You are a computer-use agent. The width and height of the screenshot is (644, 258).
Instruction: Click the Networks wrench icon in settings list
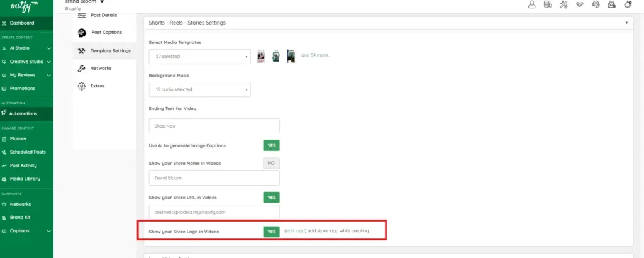81,69
